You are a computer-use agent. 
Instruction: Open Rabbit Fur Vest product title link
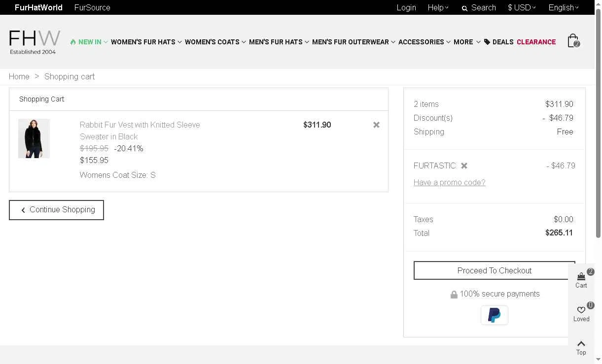[140, 131]
